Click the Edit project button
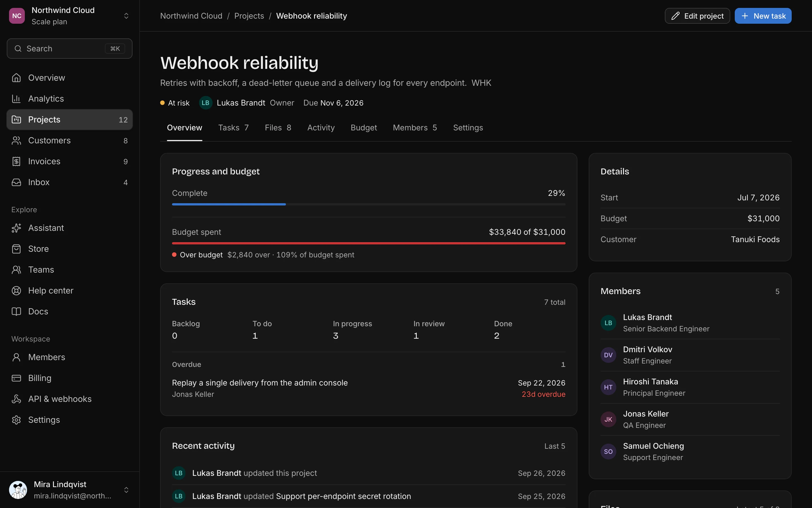812x508 pixels. point(697,16)
